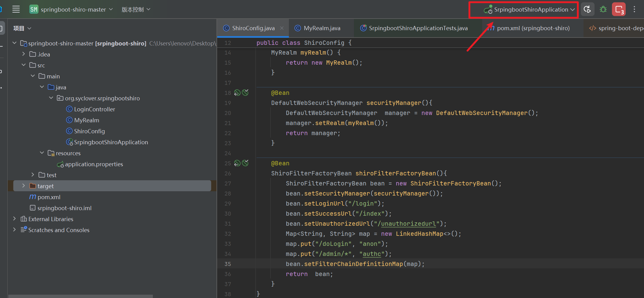Click the application.properties file icon
This screenshot has width=644, height=298.
click(60, 164)
